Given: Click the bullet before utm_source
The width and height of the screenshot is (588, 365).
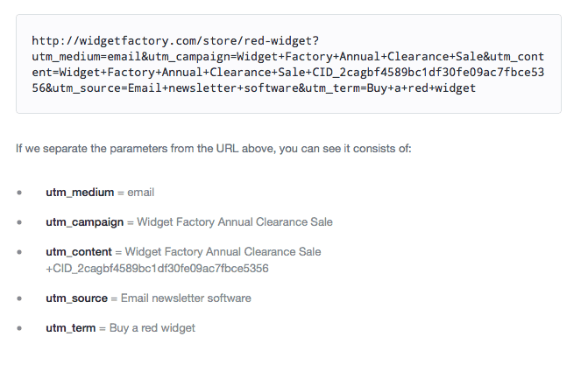Looking at the screenshot, I should click(19, 298).
